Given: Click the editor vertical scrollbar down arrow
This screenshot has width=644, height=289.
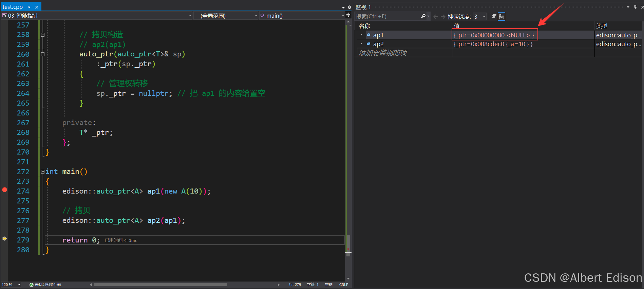Looking at the screenshot, I should [348, 279].
